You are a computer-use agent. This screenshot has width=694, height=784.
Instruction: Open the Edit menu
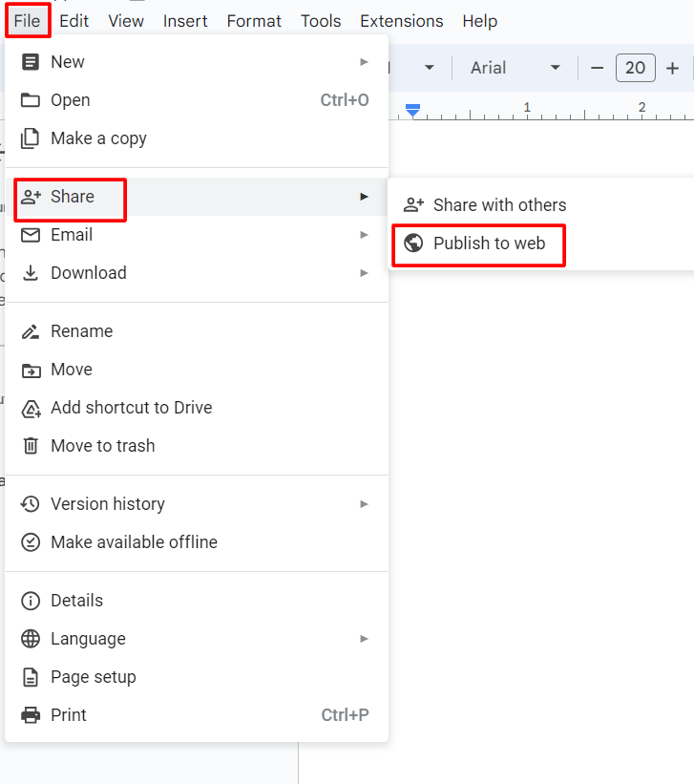click(74, 21)
